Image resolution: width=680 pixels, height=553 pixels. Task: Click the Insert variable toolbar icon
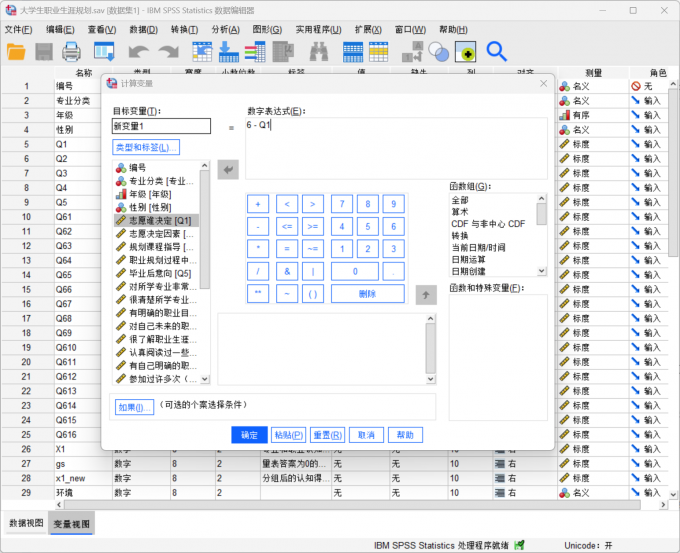(379, 52)
